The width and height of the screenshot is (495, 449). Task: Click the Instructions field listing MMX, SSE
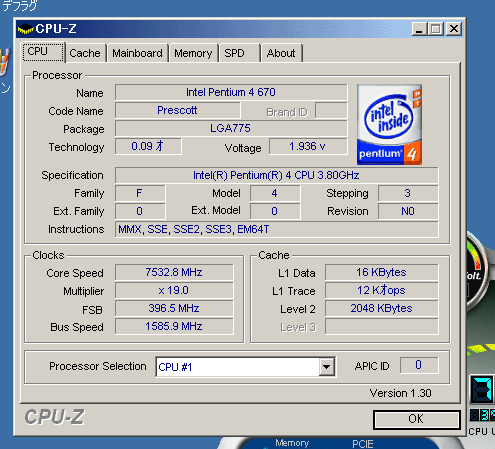[277, 229]
